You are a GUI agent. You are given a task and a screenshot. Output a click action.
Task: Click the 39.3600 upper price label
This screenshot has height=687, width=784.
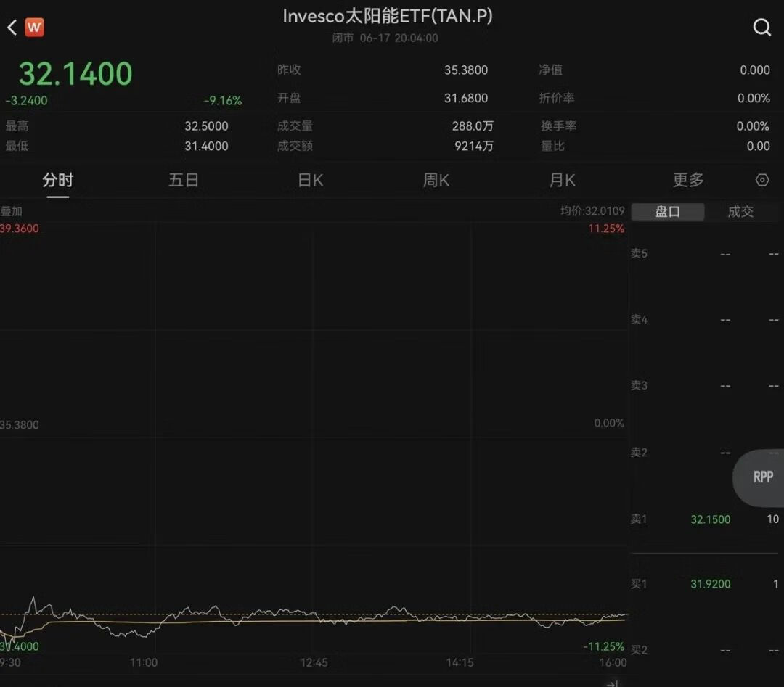tap(20, 229)
